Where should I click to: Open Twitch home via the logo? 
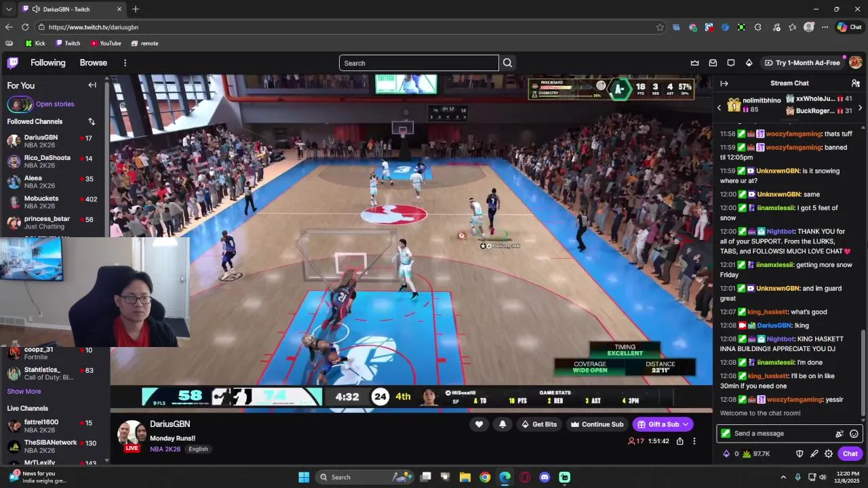click(x=12, y=63)
